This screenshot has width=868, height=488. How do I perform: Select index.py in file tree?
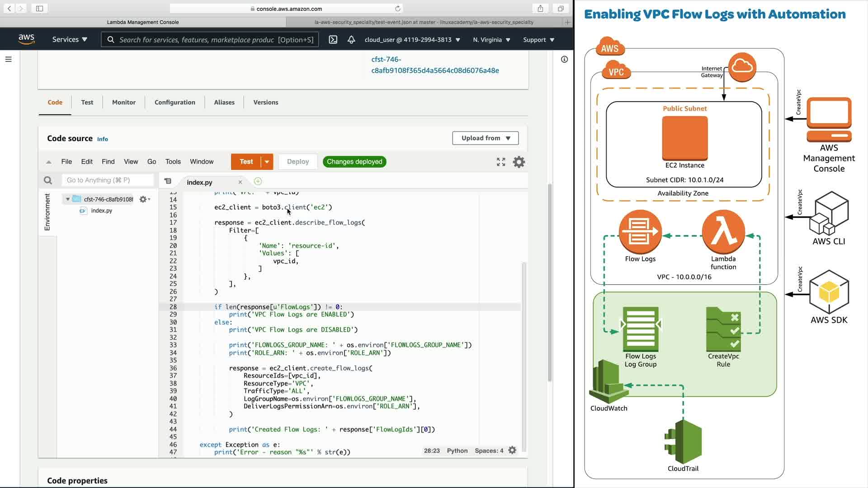point(101,211)
